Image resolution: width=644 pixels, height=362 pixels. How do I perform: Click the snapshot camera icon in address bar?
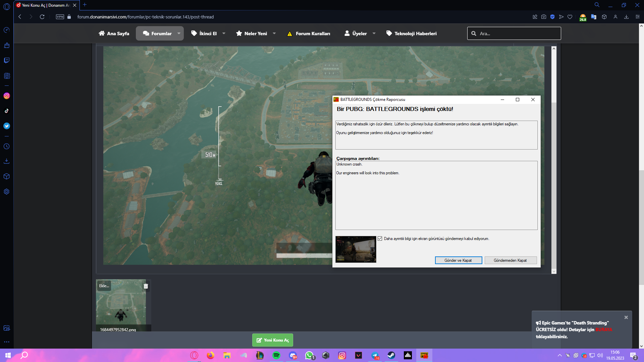tap(544, 17)
